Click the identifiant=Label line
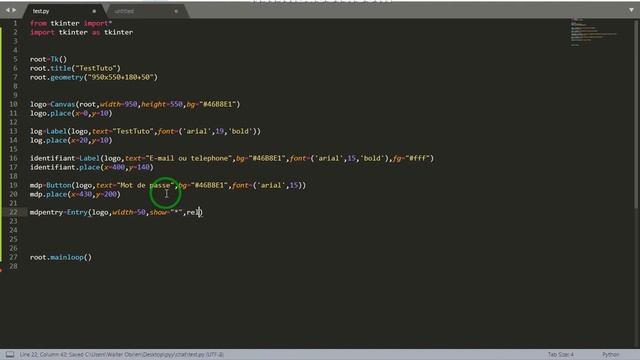 (x=231, y=158)
